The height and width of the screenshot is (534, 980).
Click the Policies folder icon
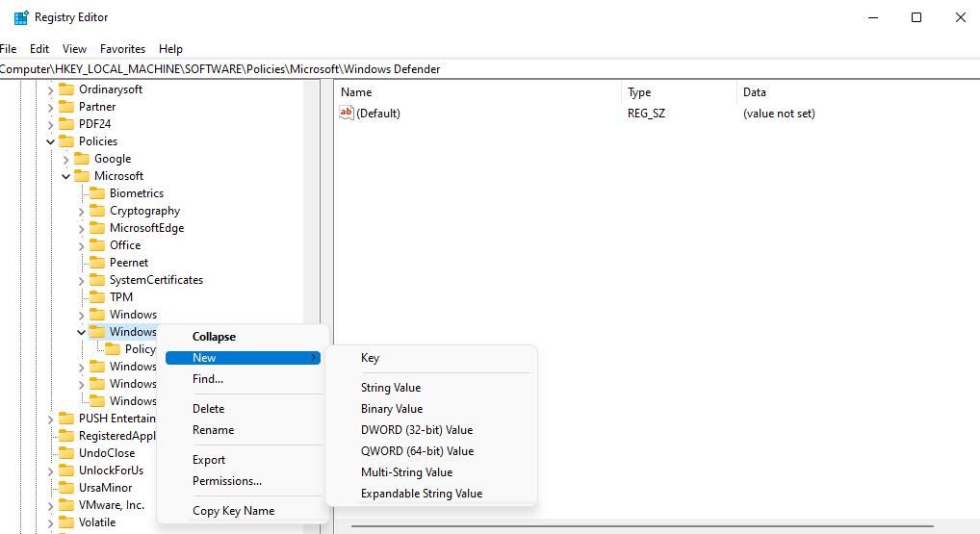tap(66, 141)
